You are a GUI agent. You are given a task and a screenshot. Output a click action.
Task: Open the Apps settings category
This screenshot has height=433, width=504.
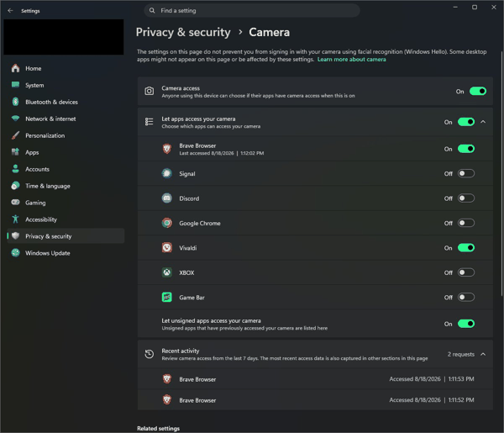coord(66,152)
